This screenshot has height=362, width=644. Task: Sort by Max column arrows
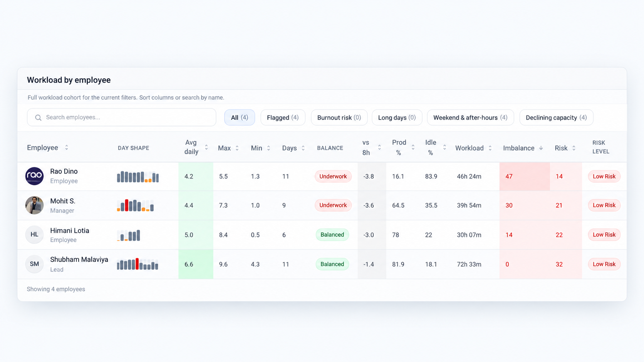(237, 148)
